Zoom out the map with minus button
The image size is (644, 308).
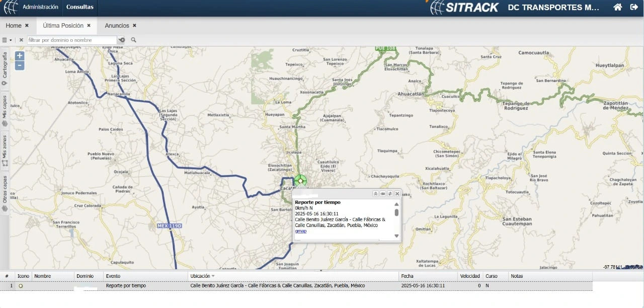click(20, 65)
